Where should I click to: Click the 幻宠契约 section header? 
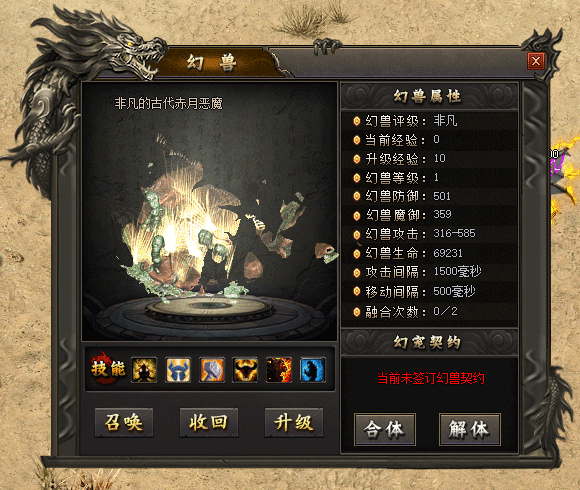[428, 342]
